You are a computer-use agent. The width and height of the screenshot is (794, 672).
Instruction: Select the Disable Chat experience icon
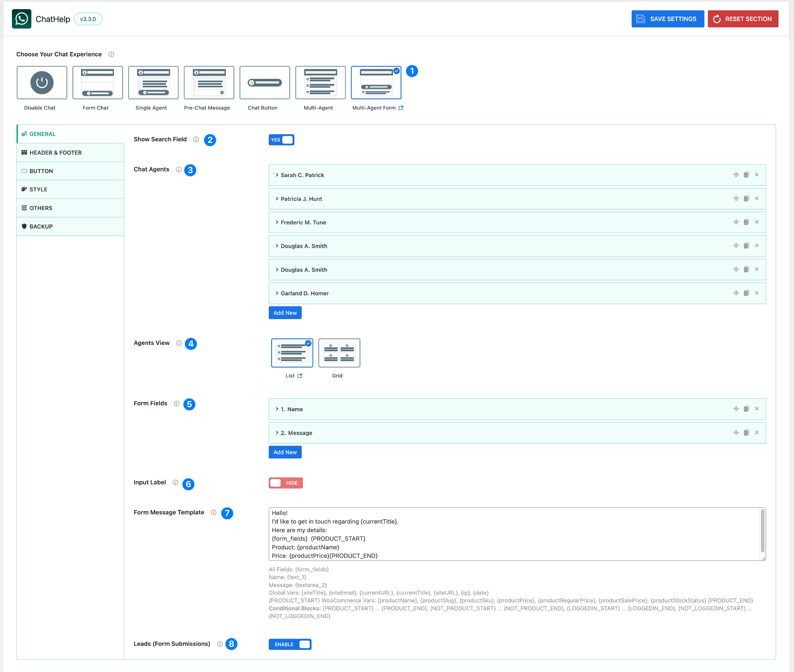41,83
